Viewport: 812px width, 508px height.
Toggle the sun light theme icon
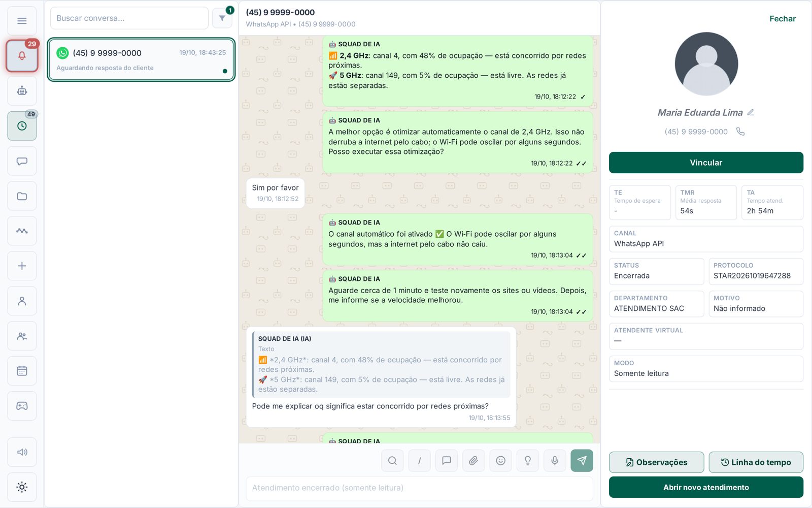[x=22, y=487]
